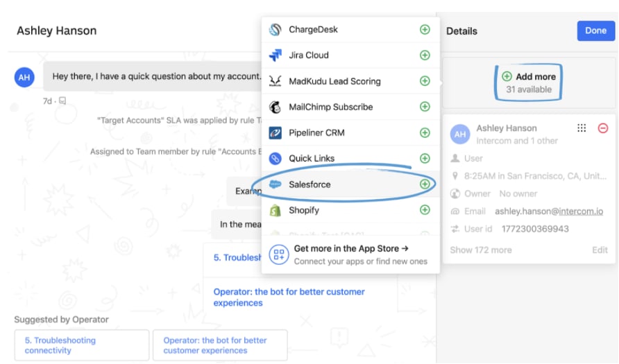Click the Pipeliner CRM logo icon

[x=275, y=133]
